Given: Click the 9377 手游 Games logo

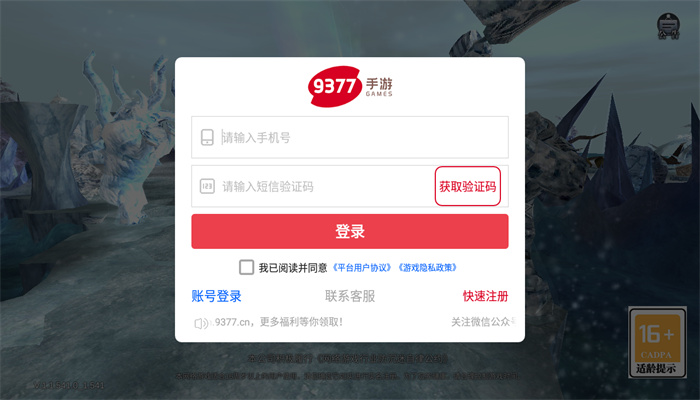Looking at the screenshot, I should (350, 87).
